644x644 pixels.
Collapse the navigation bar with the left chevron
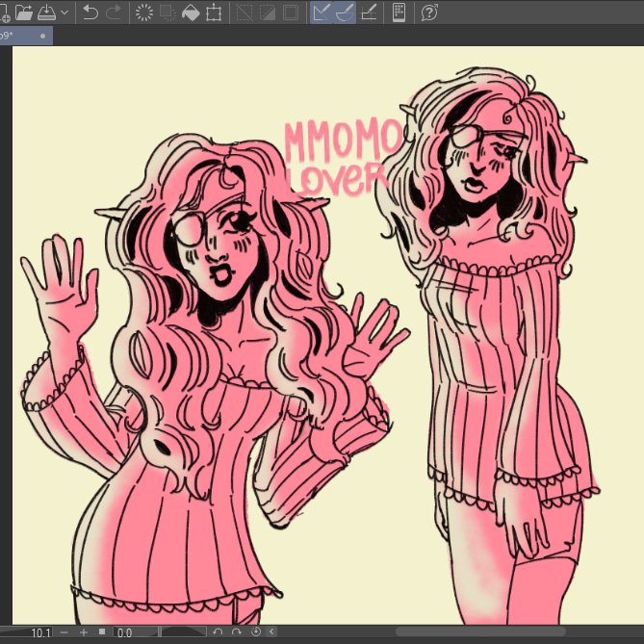click(271, 631)
